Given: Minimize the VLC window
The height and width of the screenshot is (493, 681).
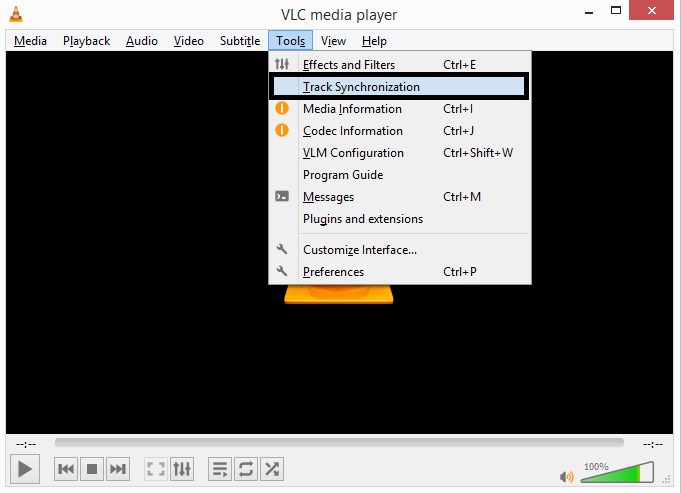Looking at the screenshot, I should click(x=589, y=12).
